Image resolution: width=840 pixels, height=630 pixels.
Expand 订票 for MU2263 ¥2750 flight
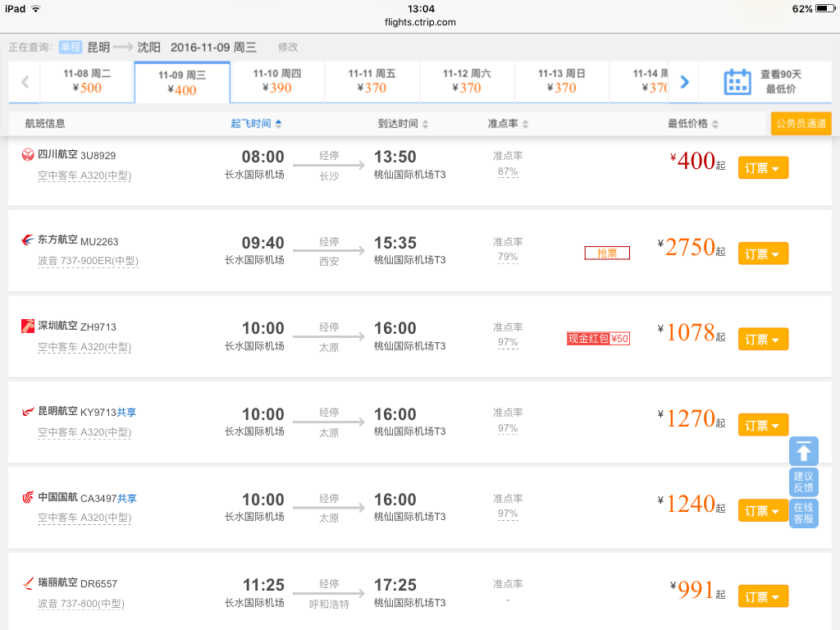pos(763,254)
